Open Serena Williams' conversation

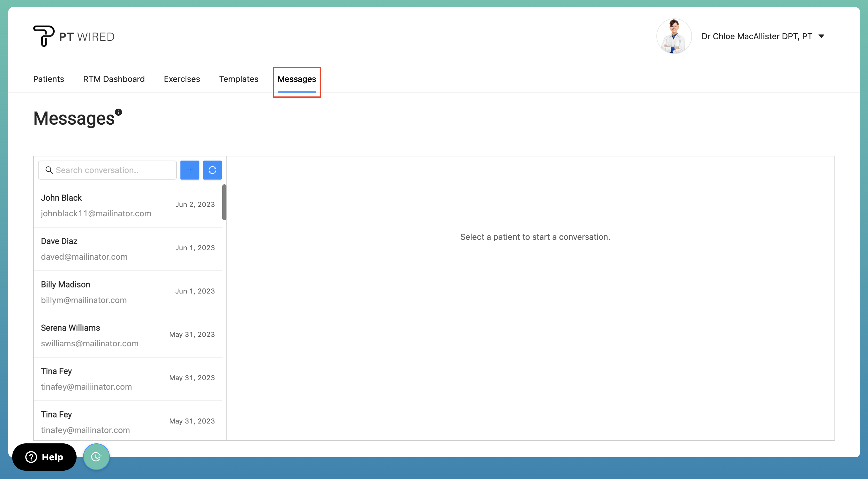coord(128,335)
